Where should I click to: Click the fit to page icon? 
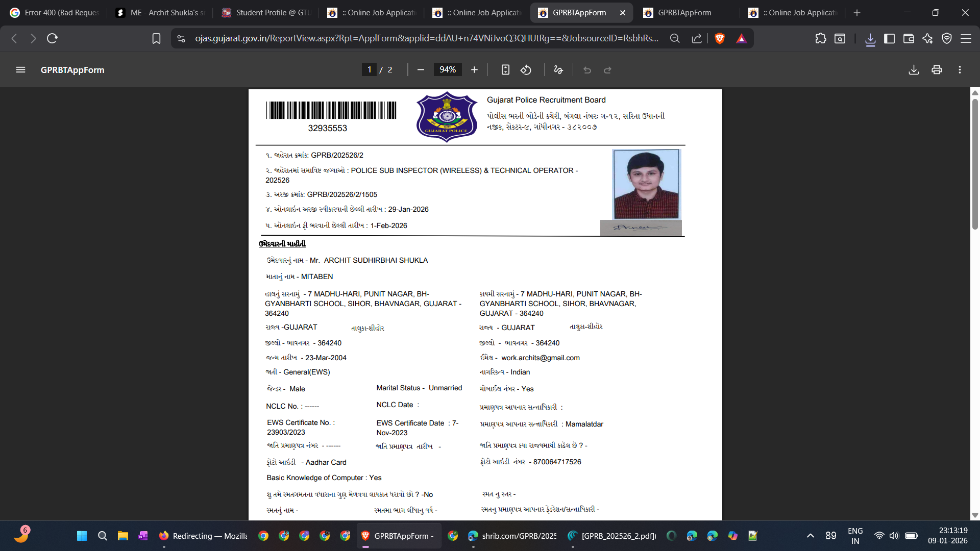505,70
